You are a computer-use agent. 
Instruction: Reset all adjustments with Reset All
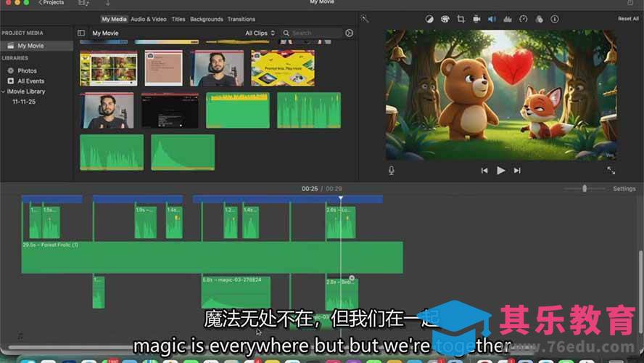pyautogui.click(x=628, y=18)
